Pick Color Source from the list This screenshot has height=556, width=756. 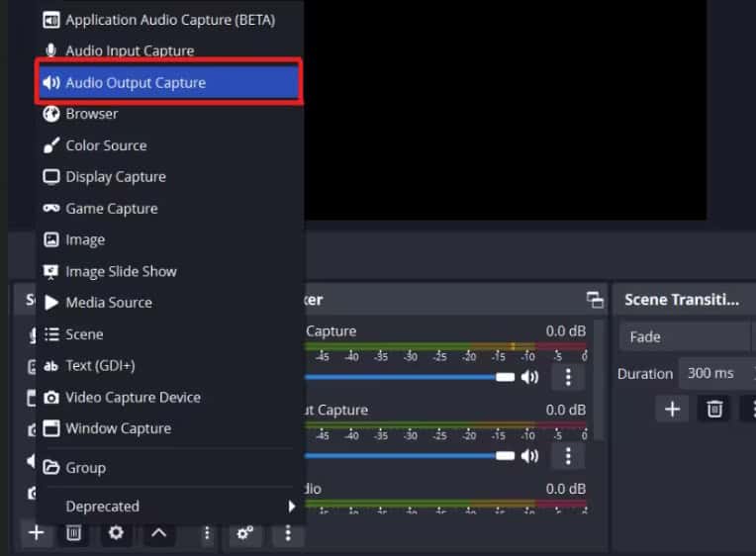pyautogui.click(x=170, y=145)
